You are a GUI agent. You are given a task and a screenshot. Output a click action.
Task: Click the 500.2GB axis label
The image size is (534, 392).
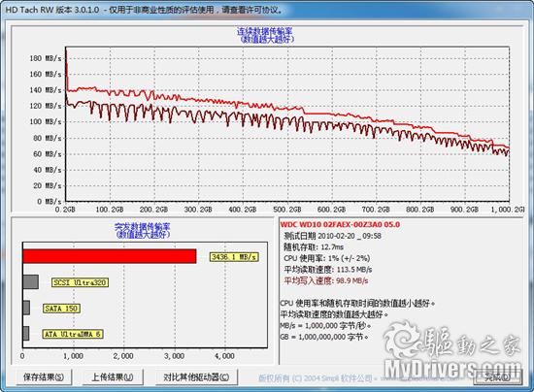(287, 210)
